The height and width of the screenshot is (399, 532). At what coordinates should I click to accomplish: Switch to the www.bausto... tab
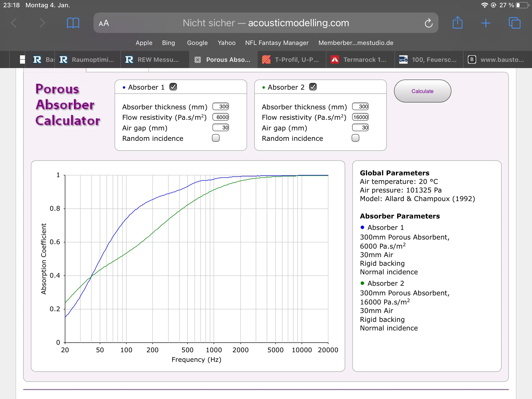point(497,59)
